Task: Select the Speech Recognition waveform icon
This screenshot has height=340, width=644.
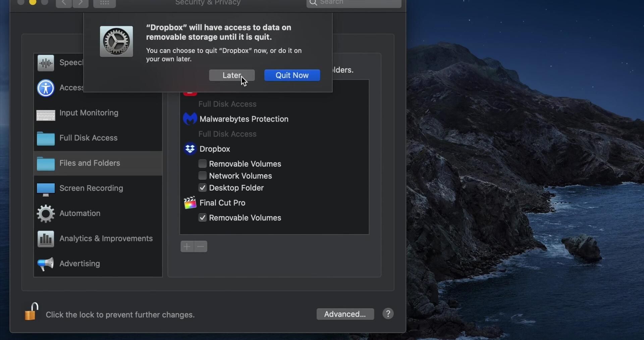Action: click(46, 63)
